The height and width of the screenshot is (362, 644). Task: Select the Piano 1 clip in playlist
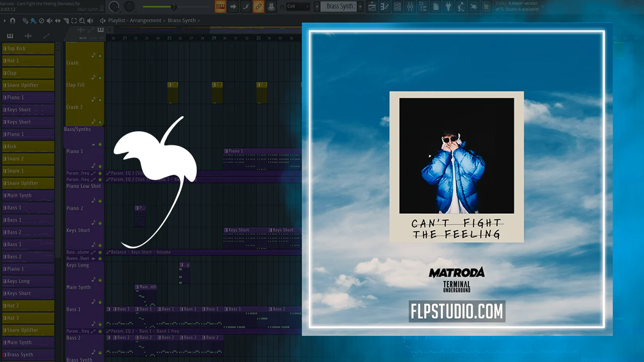(x=262, y=158)
